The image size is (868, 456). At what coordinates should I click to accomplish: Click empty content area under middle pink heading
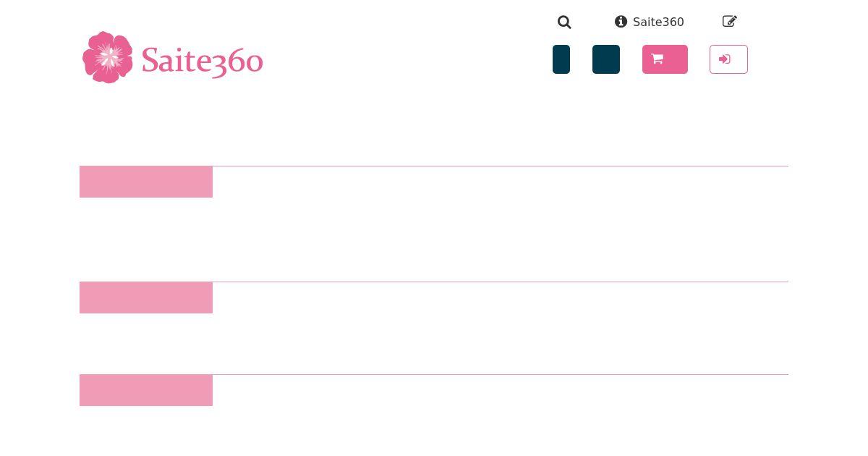click(434, 344)
